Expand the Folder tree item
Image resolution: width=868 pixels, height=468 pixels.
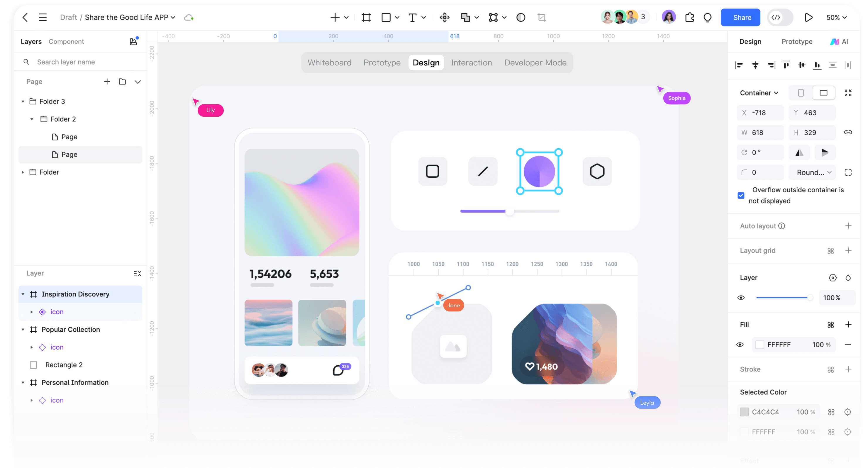[23, 172]
